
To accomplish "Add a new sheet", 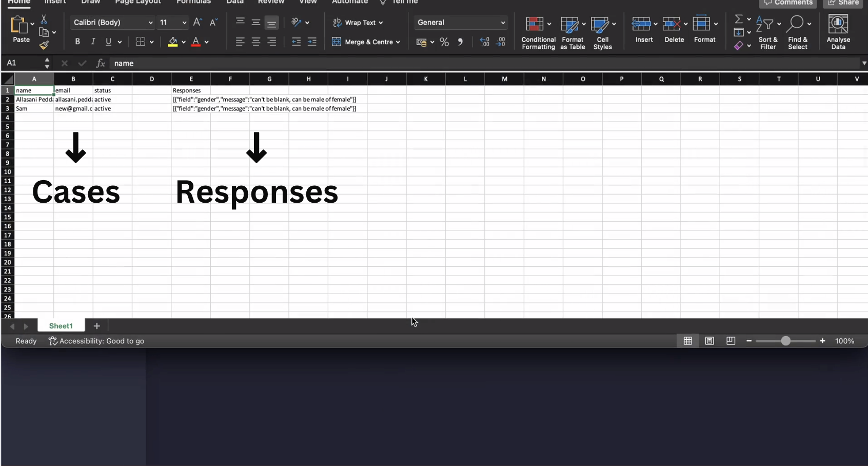I will (96, 326).
